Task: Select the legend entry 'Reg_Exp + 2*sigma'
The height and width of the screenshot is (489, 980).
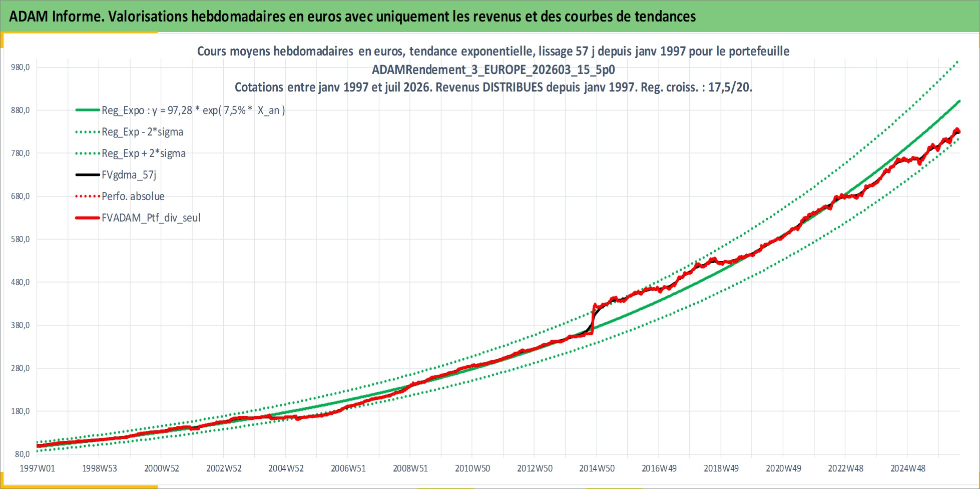Action: [144, 153]
